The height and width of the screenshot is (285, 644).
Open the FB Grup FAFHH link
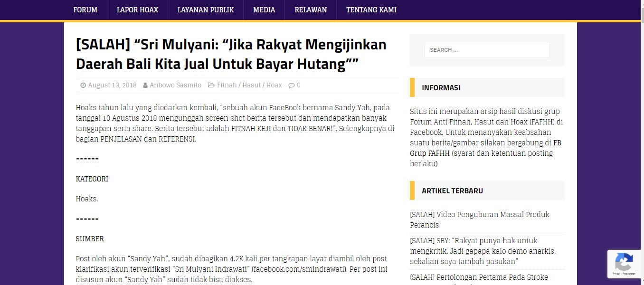(x=486, y=148)
